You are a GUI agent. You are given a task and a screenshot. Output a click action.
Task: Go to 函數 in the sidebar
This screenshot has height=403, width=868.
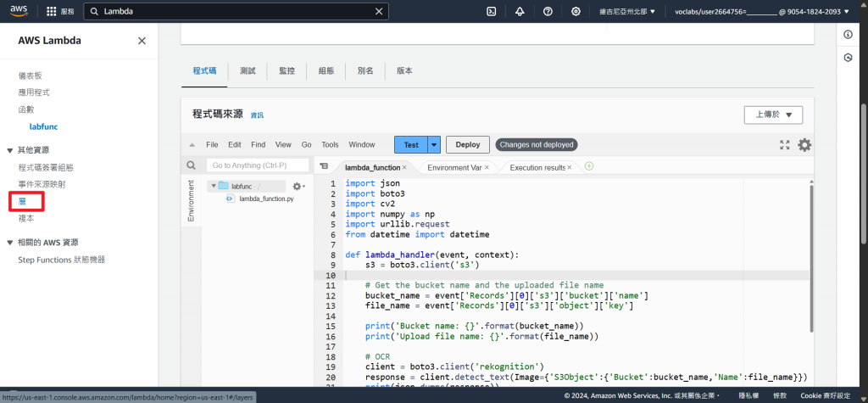pyautogui.click(x=26, y=109)
